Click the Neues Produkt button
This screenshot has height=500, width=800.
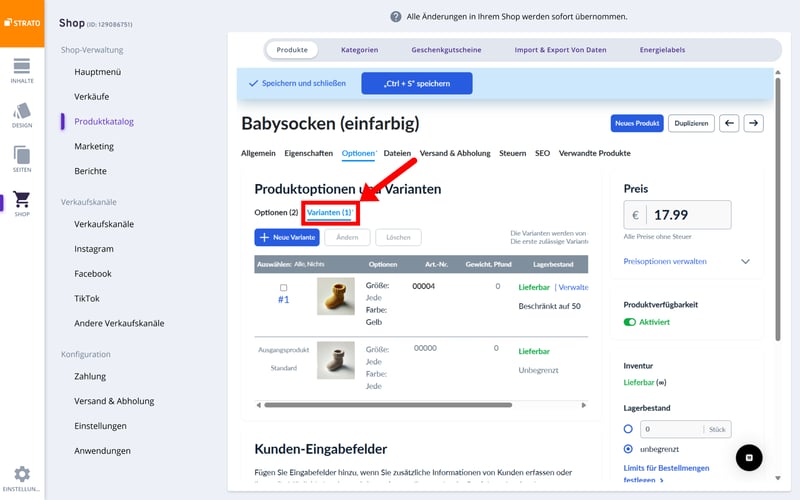[x=637, y=123]
